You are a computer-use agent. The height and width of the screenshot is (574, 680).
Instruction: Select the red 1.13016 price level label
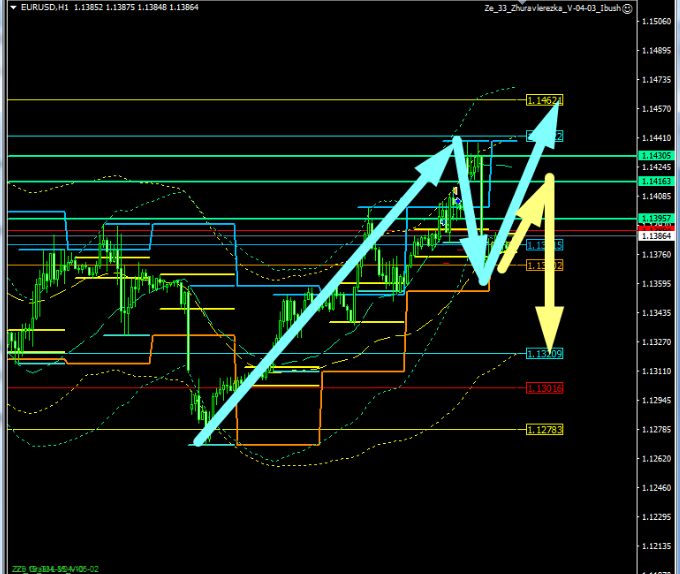point(545,387)
